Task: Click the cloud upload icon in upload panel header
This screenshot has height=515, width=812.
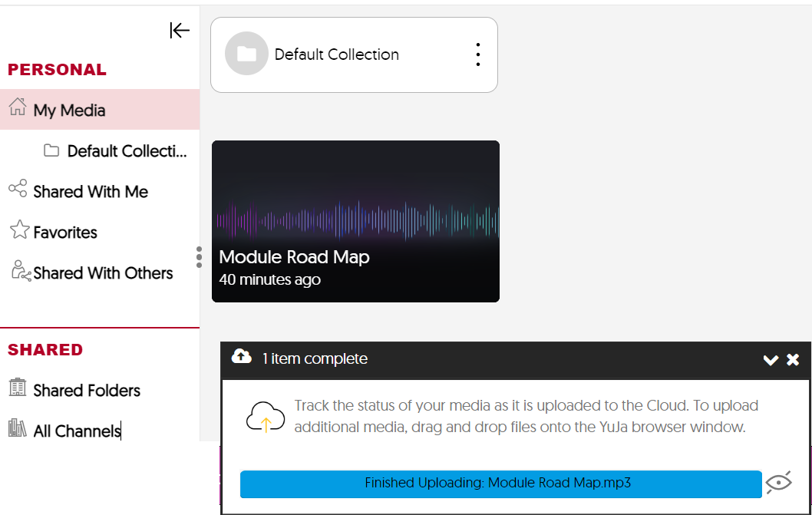Action: [x=242, y=356]
